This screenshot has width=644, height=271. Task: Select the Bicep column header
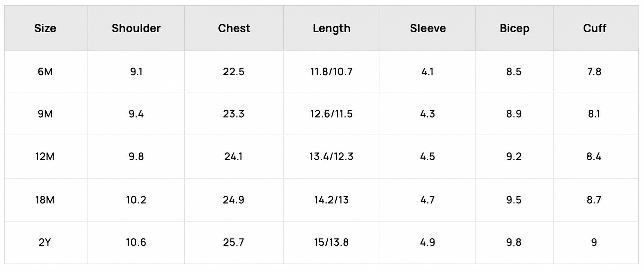(x=514, y=29)
